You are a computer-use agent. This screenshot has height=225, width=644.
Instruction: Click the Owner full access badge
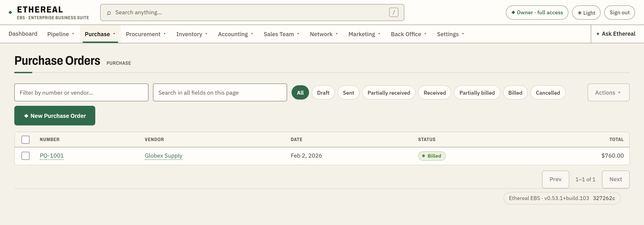(x=537, y=12)
